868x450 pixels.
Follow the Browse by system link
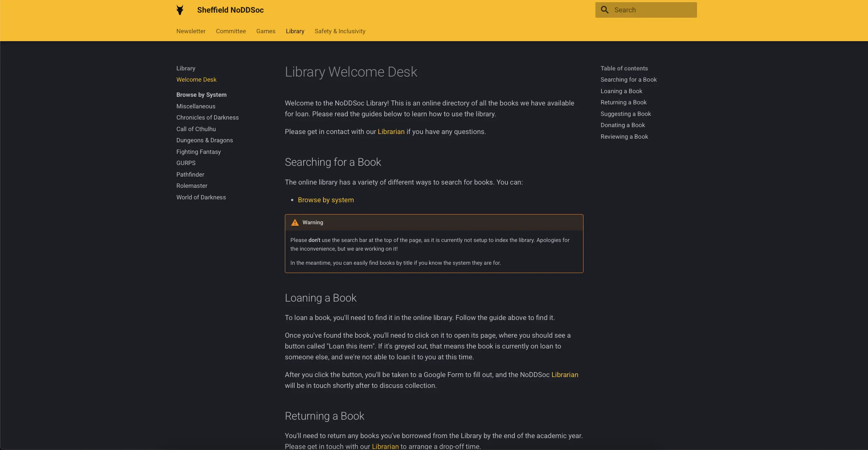326,200
